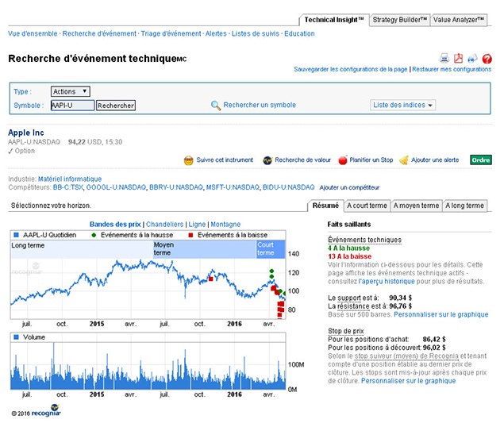Viewport: 504px width, 423px height.
Task: Click the 13 A la baisse text
Action: click(350, 256)
